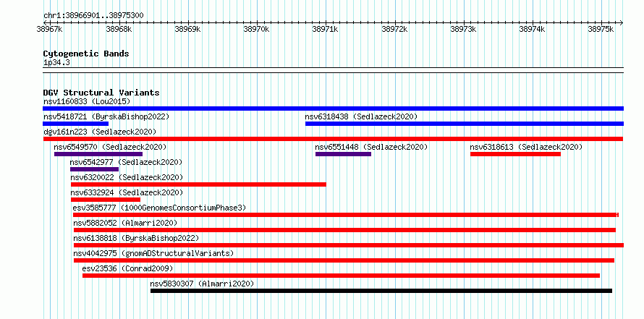Click ruler position 38969k
The image size is (644, 319).
(x=188, y=29)
